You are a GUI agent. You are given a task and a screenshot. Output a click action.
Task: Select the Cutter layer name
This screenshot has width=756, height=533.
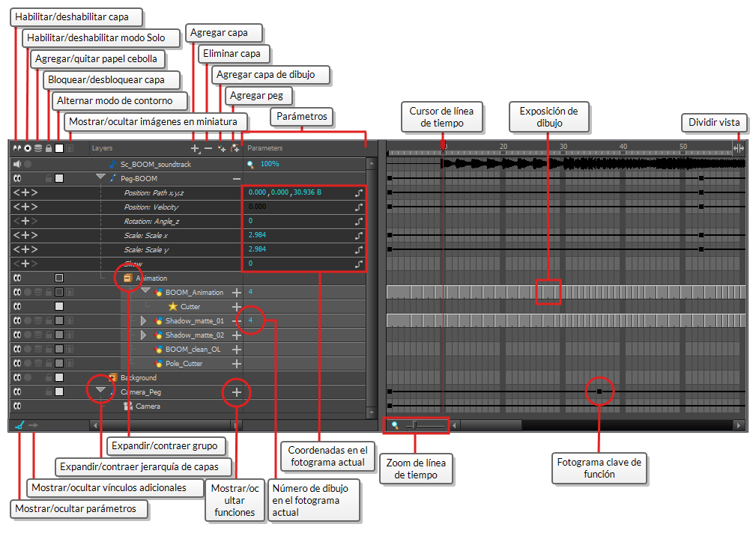pyautogui.click(x=190, y=306)
